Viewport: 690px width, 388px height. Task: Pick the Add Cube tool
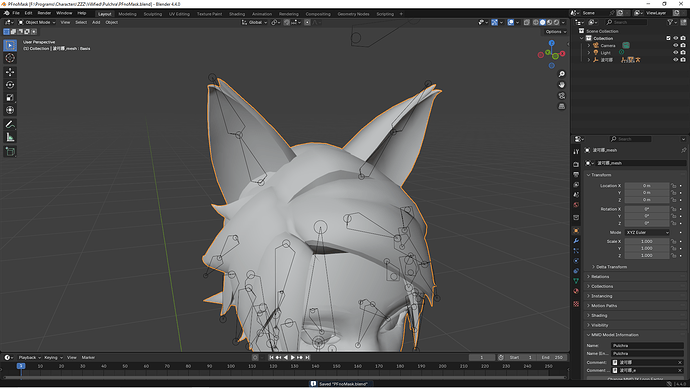[10, 152]
